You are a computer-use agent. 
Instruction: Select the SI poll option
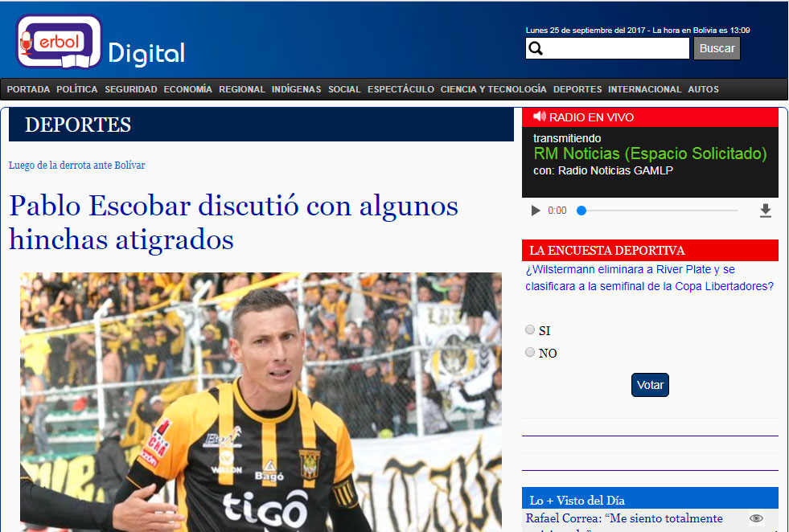pyautogui.click(x=530, y=329)
